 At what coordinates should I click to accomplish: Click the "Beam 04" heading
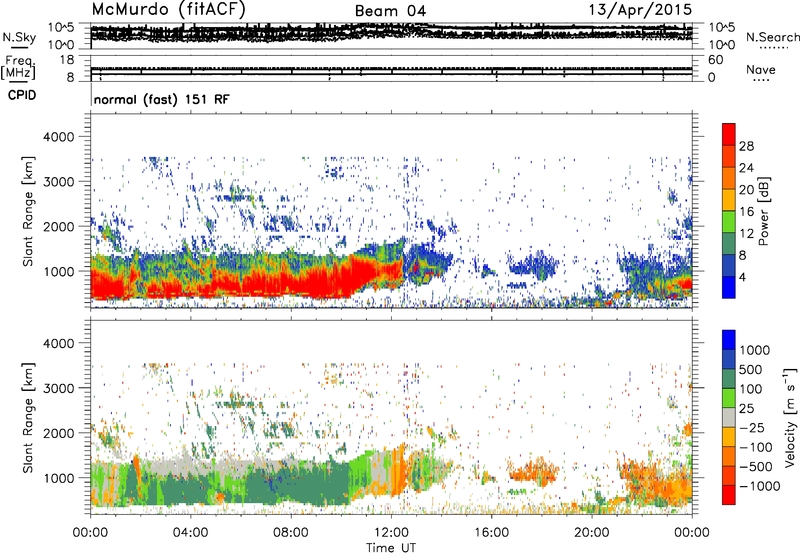[x=390, y=11]
